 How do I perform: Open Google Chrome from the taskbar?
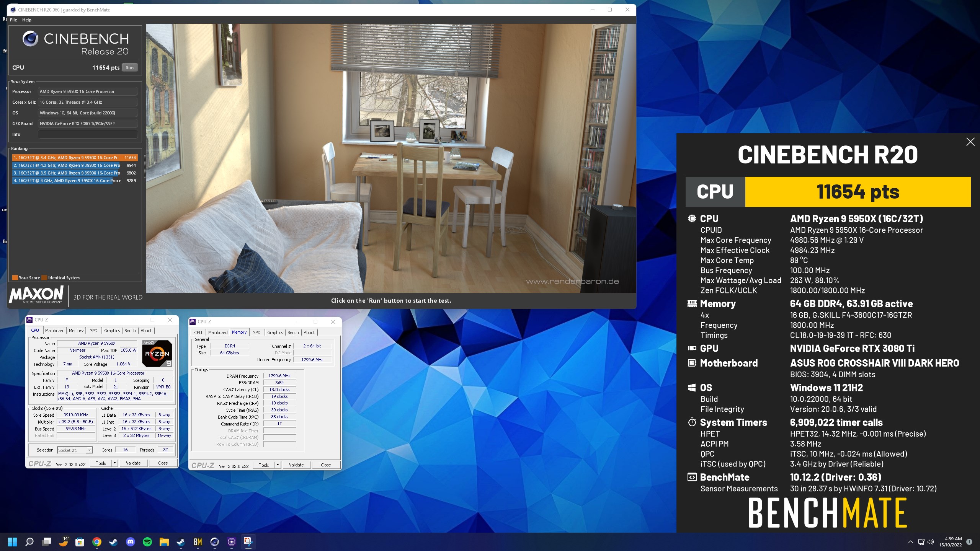96,542
